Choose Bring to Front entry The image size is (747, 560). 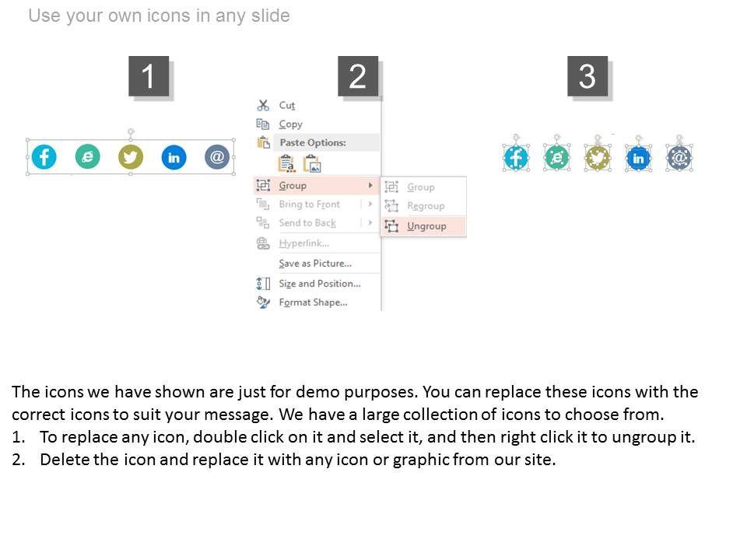tap(309, 205)
